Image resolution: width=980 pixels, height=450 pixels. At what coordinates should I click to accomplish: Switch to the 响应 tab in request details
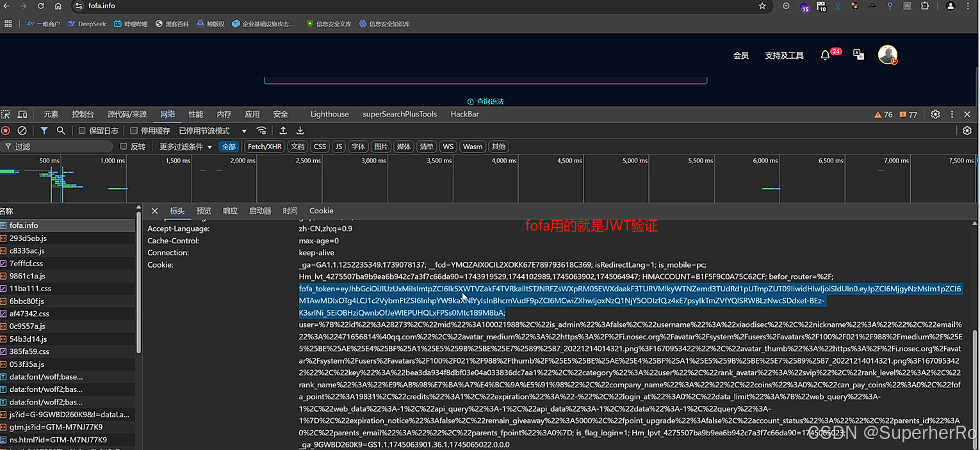click(230, 211)
